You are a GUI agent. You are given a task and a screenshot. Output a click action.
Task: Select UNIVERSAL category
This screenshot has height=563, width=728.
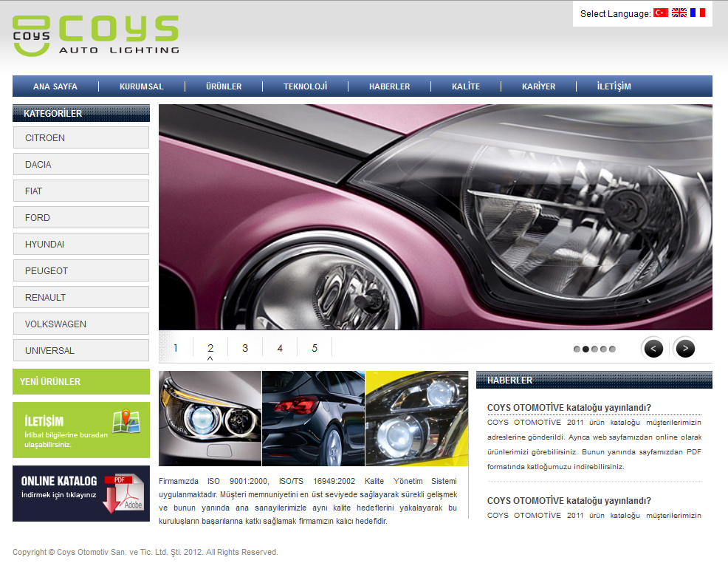point(81,350)
